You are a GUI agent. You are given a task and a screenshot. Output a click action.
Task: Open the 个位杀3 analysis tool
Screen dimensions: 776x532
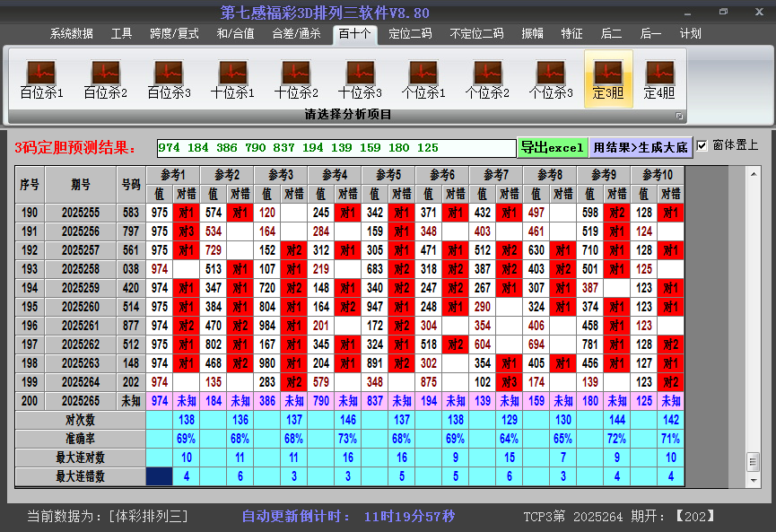click(547, 76)
